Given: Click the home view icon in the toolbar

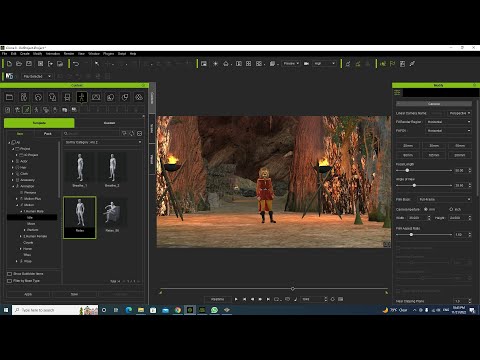Looking at the screenshot, I should tap(226, 64).
